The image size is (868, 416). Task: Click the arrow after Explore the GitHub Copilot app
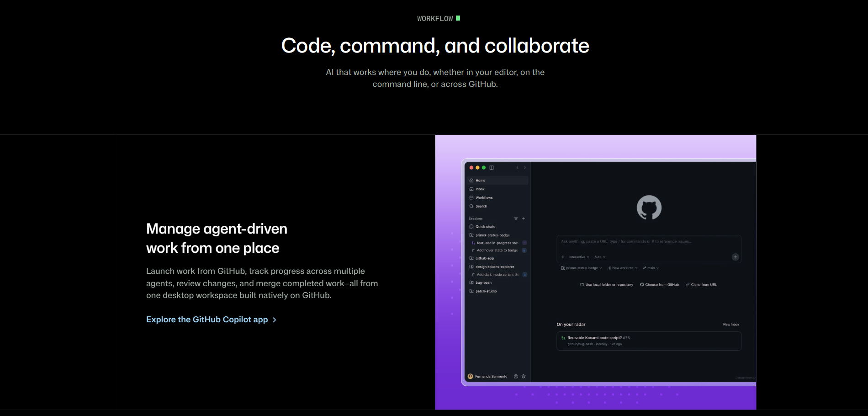pyautogui.click(x=275, y=320)
